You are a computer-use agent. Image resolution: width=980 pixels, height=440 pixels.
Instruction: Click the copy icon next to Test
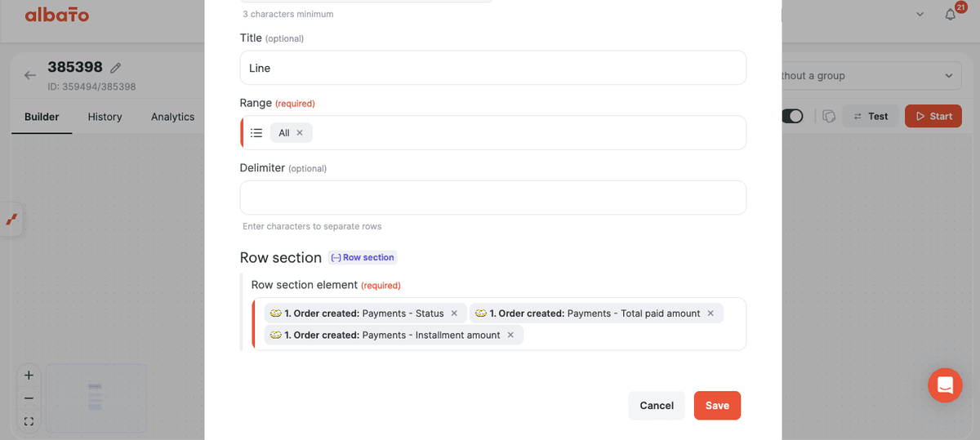tap(828, 116)
